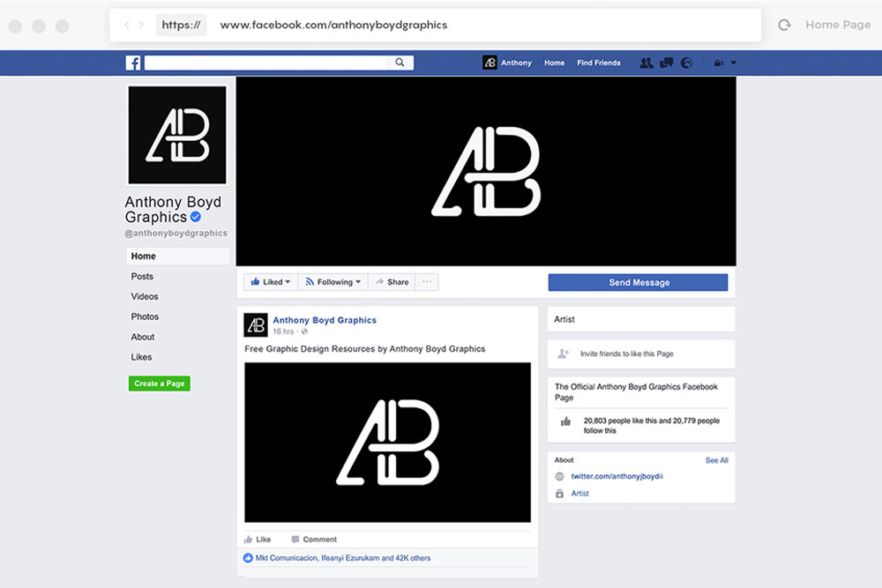Open Likes in page sidebar
The height and width of the screenshot is (588, 882).
(142, 358)
